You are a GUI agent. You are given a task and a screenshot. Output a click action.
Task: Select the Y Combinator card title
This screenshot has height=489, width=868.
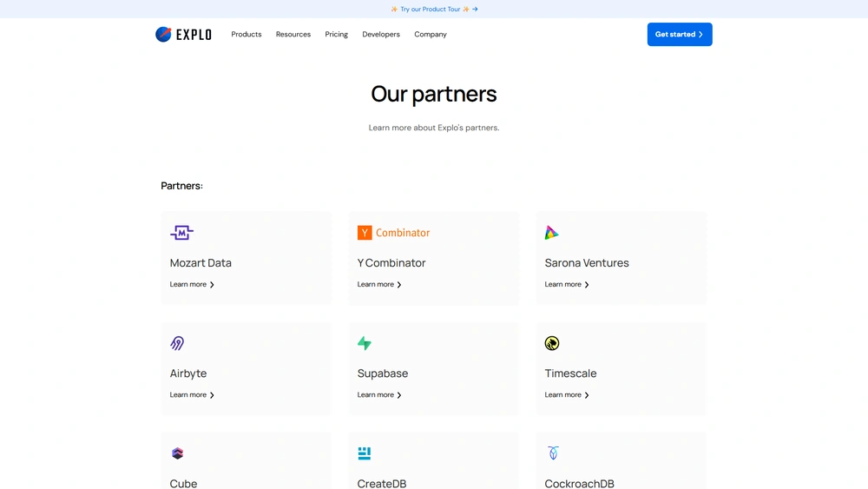coord(391,263)
